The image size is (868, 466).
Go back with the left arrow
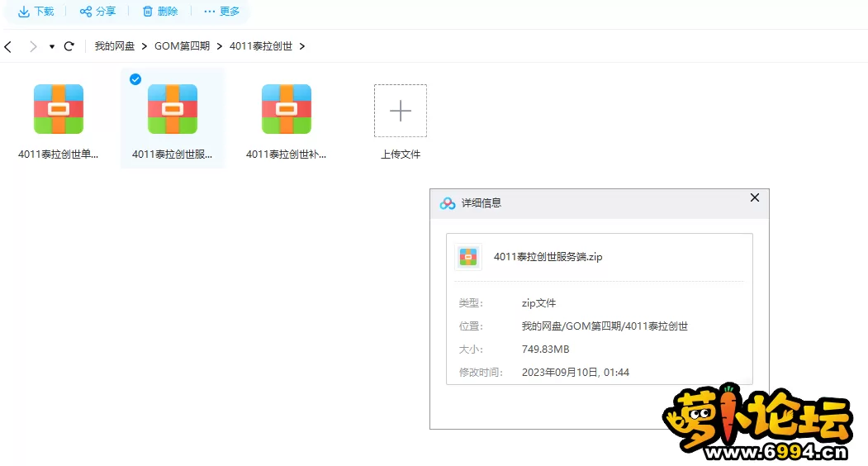pyautogui.click(x=7, y=46)
